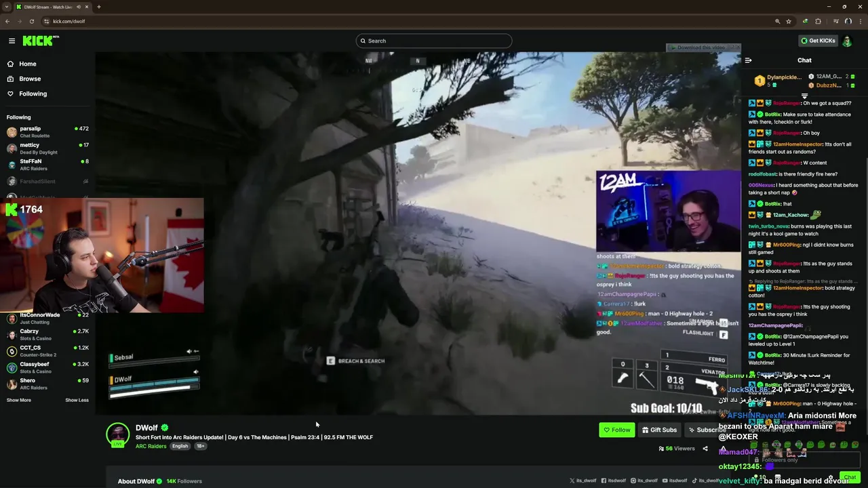Open the hamburger sidebar menu
Screen dimensions: 868x488
[x=12, y=41]
